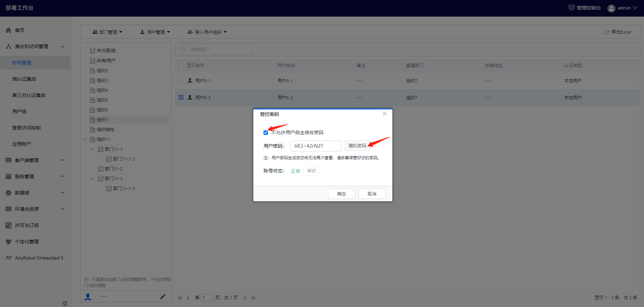
Task: Click the 组织3 building icon in tree
Action: click(x=92, y=70)
